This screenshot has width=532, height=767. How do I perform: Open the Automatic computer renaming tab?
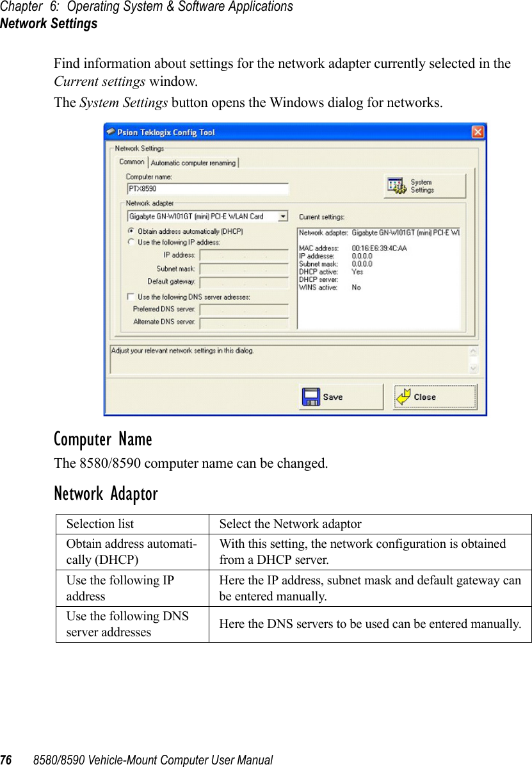(x=193, y=162)
